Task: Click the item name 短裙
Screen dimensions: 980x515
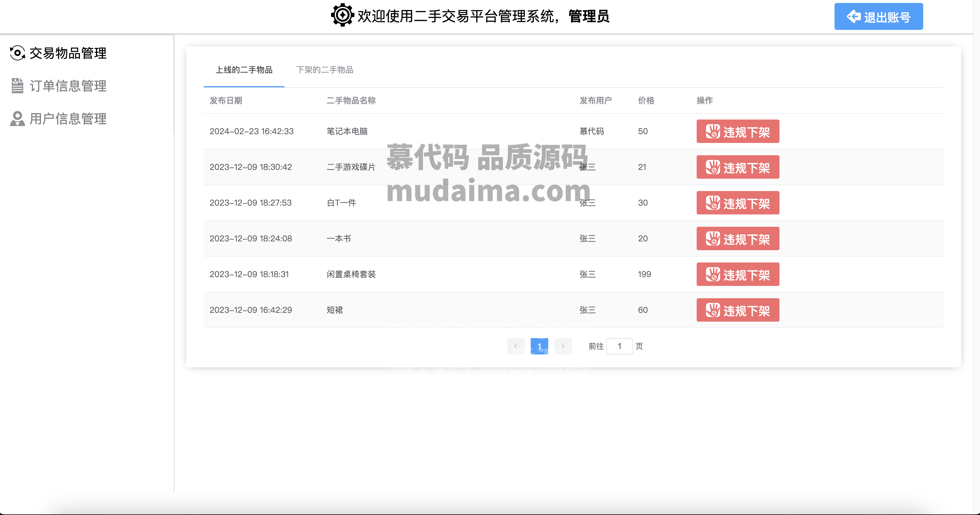Action: pyautogui.click(x=335, y=310)
